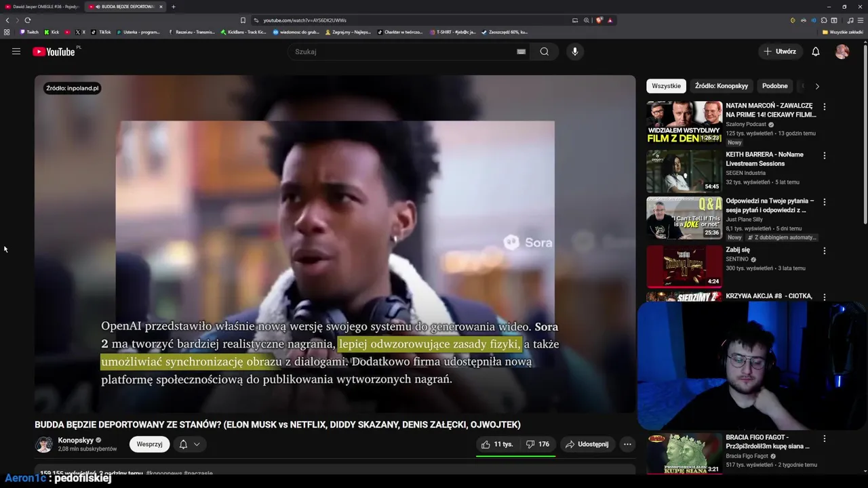Viewport: 868px width, 488px height.
Task: Dislike the video with thumbs down
Action: 538,445
